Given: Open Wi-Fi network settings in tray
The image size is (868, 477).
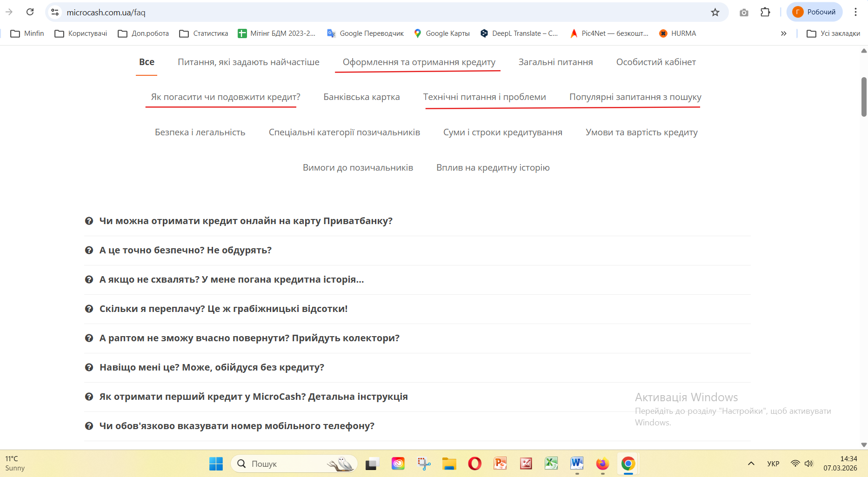Looking at the screenshot, I should pos(795,464).
